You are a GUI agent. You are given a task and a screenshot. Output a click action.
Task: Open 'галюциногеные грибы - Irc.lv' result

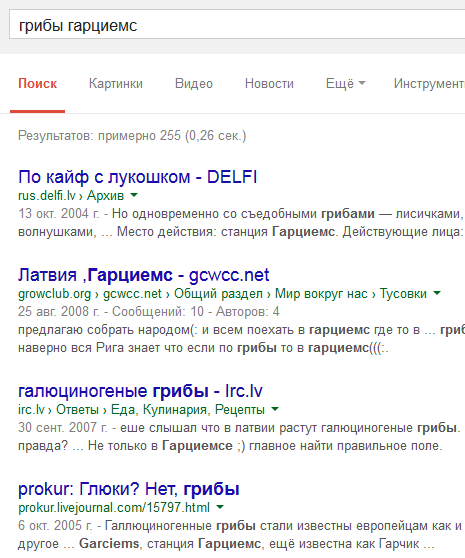(140, 391)
